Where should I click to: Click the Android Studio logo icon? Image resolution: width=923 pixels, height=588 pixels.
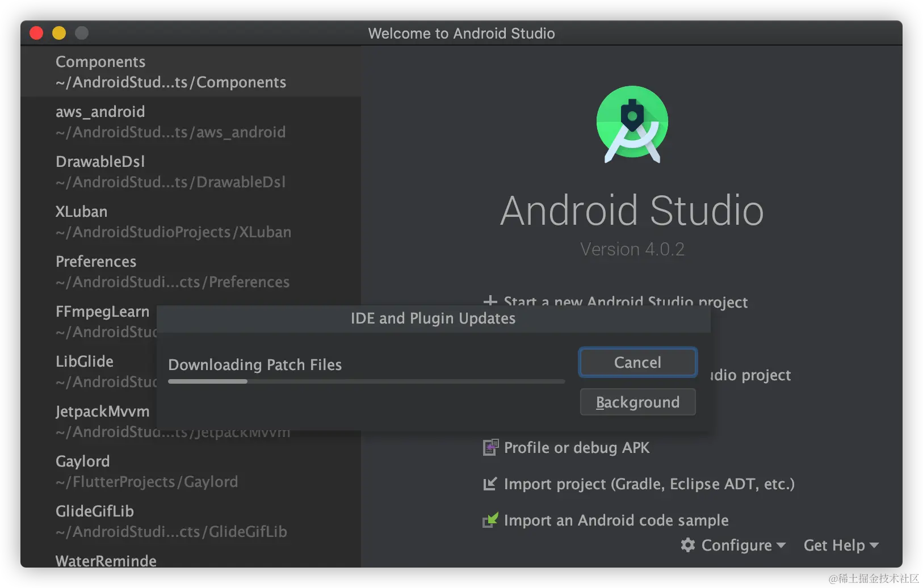632,124
